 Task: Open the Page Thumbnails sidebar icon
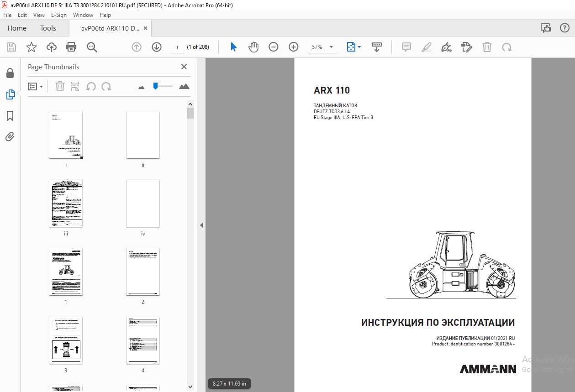pyautogui.click(x=10, y=94)
